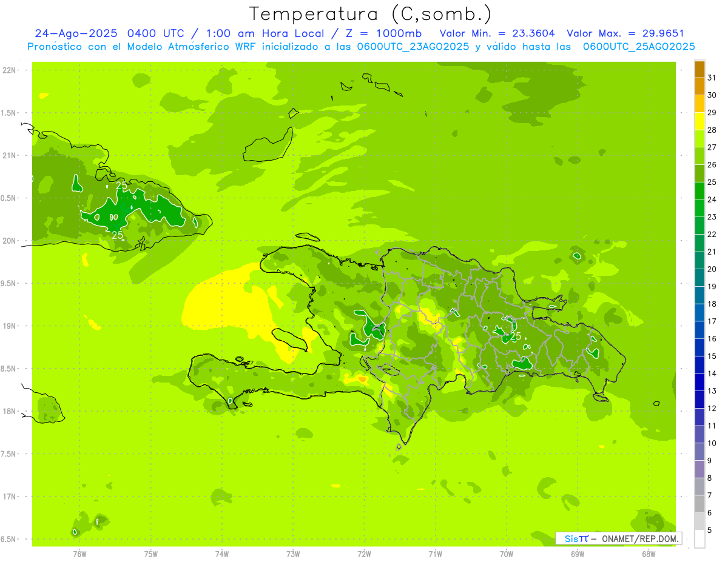Click '1:00 am Hora Local' text
The height and width of the screenshot is (562, 728).
tap(263, 33)
